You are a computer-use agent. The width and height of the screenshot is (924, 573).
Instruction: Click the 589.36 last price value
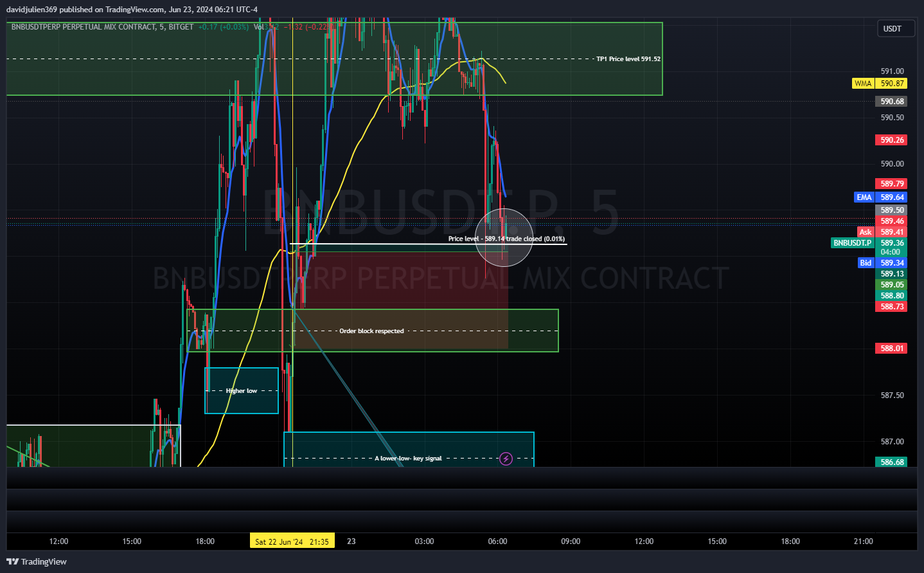tap(892, 243)
